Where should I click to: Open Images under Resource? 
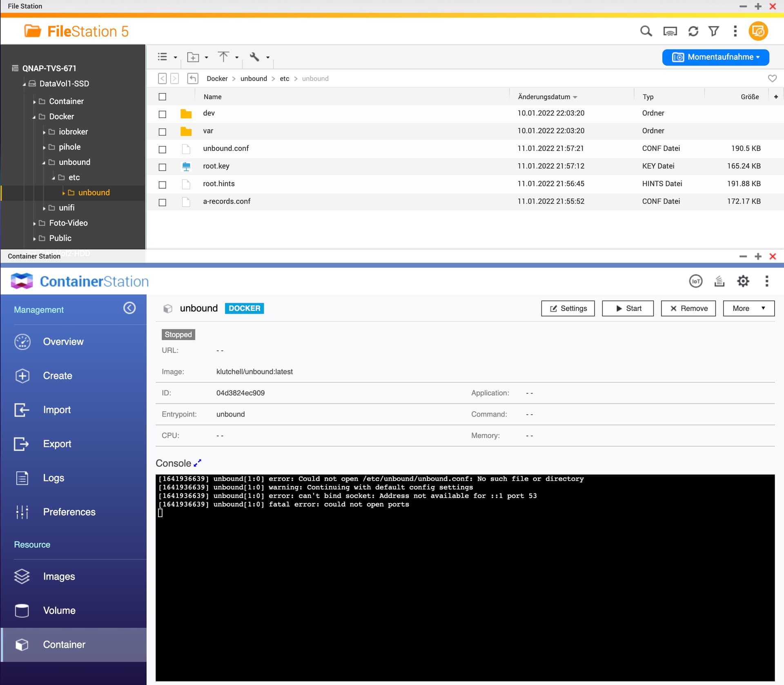[73, 576]
